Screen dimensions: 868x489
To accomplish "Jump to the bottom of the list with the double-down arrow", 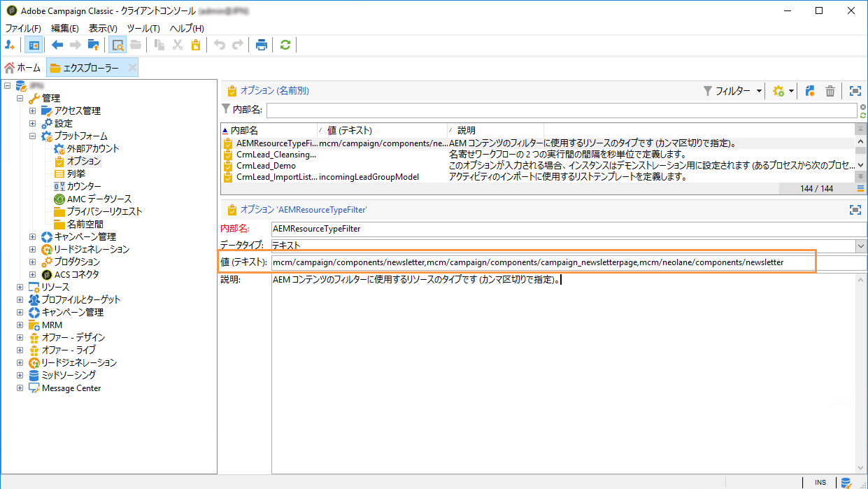I will coord(860,176).
